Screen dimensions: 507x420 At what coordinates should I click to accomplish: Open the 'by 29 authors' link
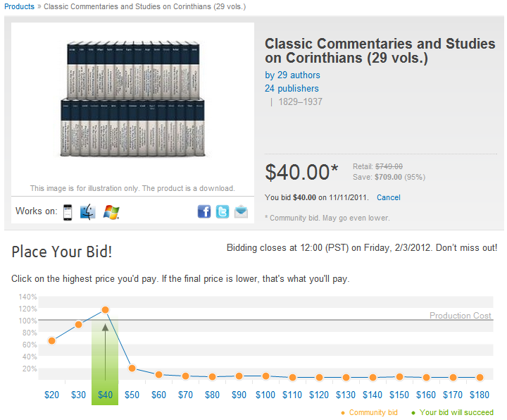click(x=292, y=75)
